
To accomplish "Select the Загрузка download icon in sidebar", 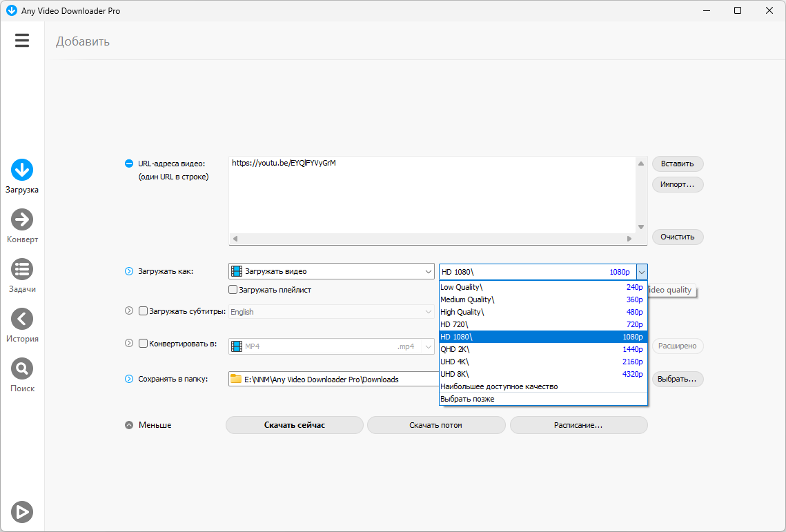I will [22, 170].
